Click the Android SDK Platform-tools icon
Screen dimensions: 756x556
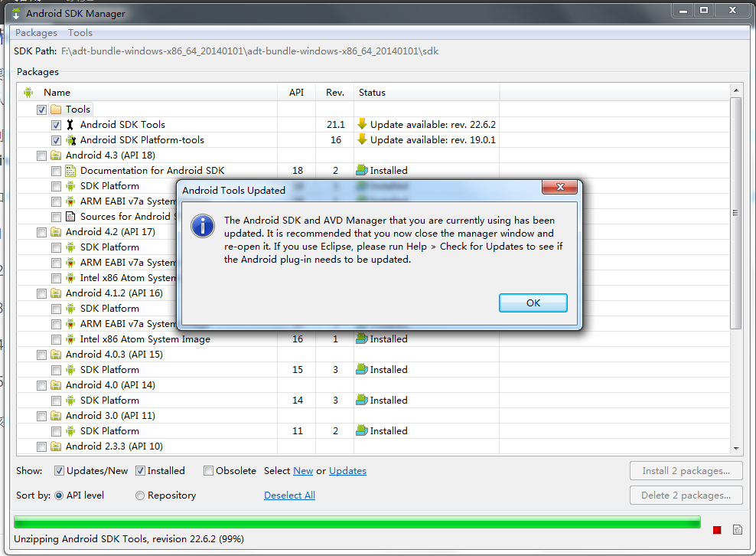[71, 140]
